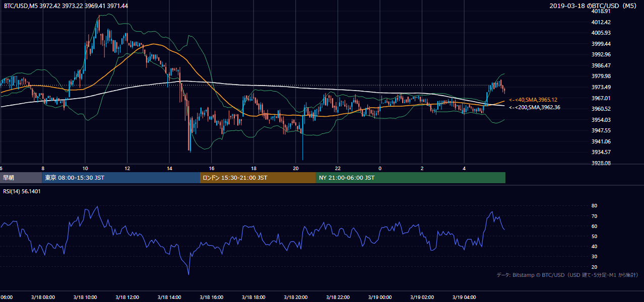Click hour tick 12 under price chart
Image resolution: width=644 pixels, height=302 pixels.
point(127,168)
